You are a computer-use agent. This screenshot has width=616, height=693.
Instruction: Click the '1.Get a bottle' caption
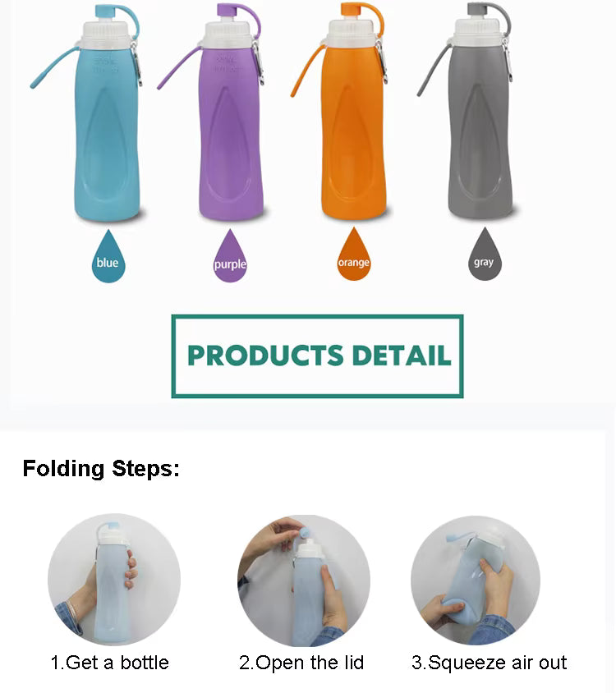(110, 663)
